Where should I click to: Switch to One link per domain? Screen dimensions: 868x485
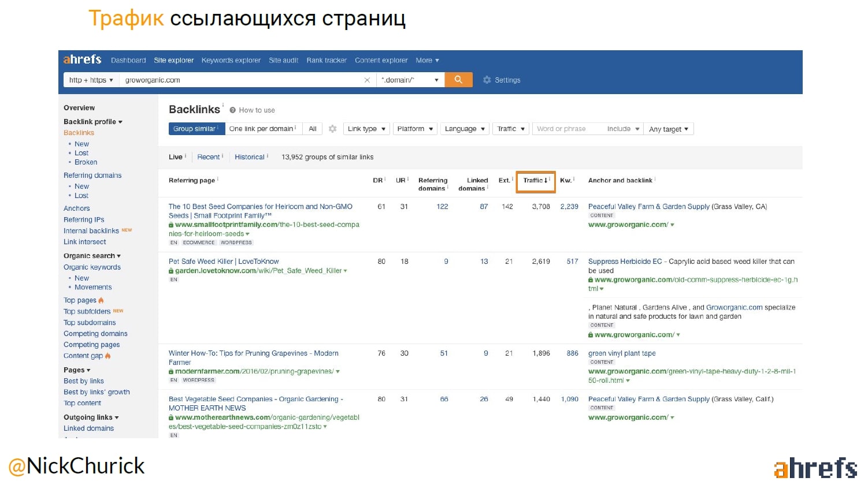click(262, 129)
